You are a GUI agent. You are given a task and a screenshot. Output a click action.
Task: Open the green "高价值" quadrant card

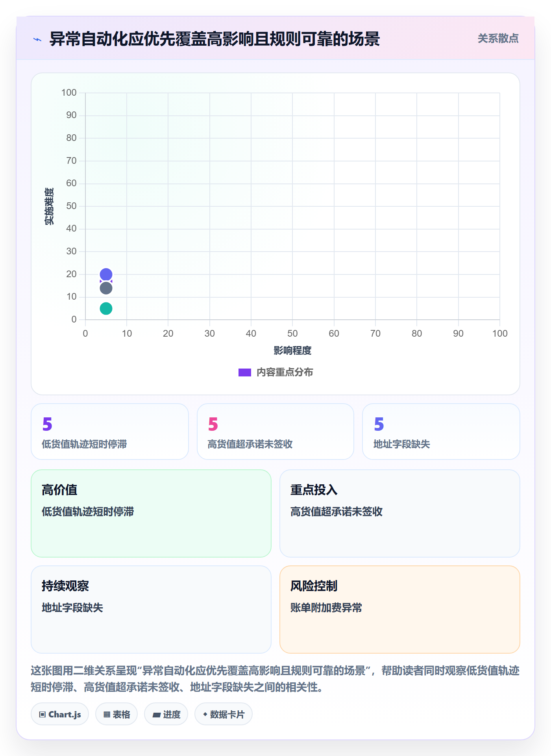[x=151, y=513]
